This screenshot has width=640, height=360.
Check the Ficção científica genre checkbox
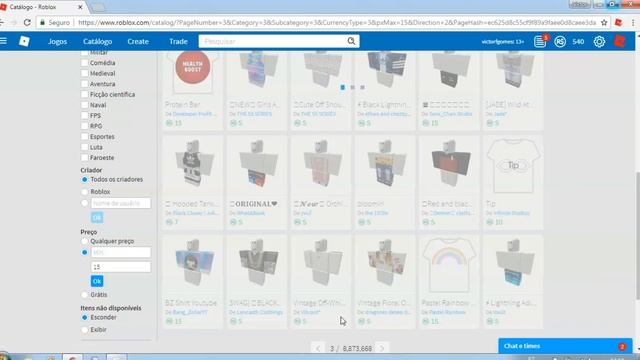tap(84, 94)
